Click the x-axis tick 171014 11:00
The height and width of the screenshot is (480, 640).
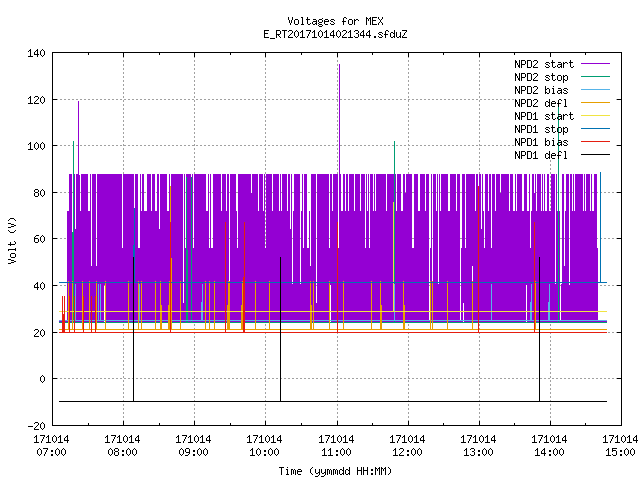336,446
